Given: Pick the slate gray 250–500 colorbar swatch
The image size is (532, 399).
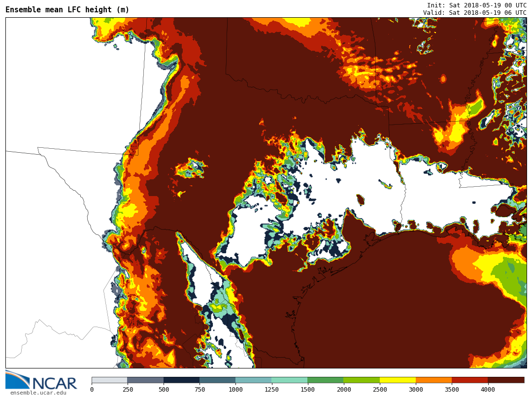Looking at the screenshot, I should point(145,380).
